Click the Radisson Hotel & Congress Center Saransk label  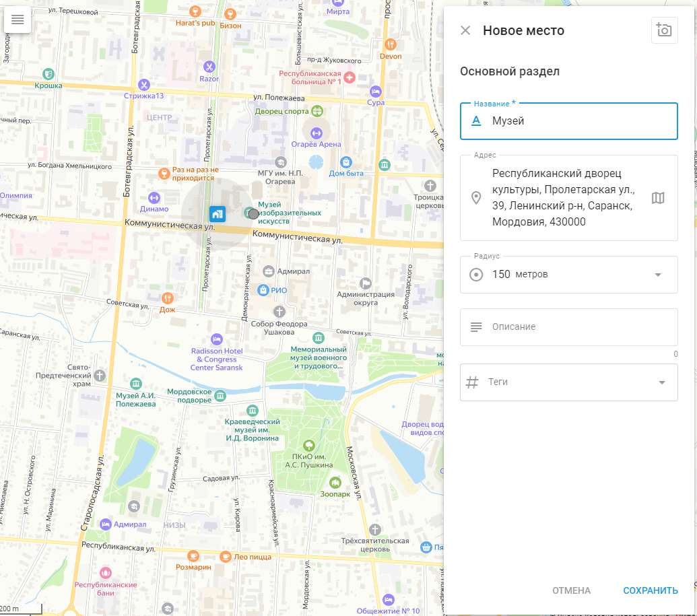pyautogui.click(x=216, y=359)
